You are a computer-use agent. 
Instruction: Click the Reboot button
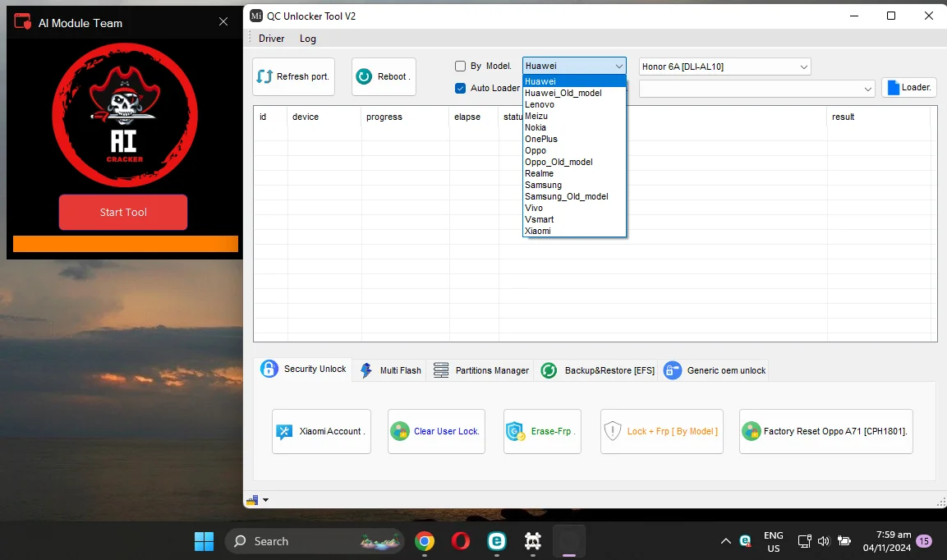tap(384, 76)
